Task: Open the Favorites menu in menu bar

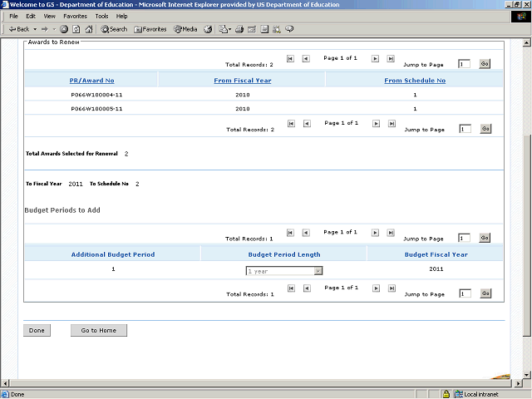Action: point(75,16)
